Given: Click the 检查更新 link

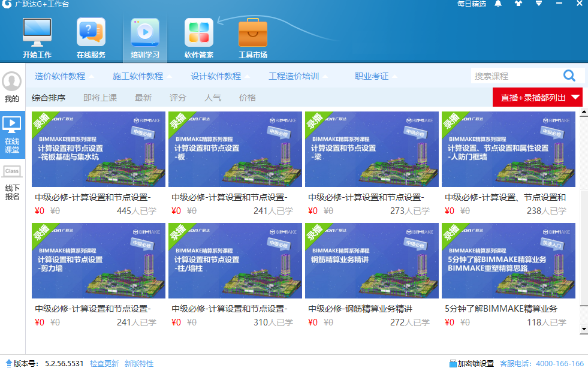Looking at the screenshot, I should (104, 363).
